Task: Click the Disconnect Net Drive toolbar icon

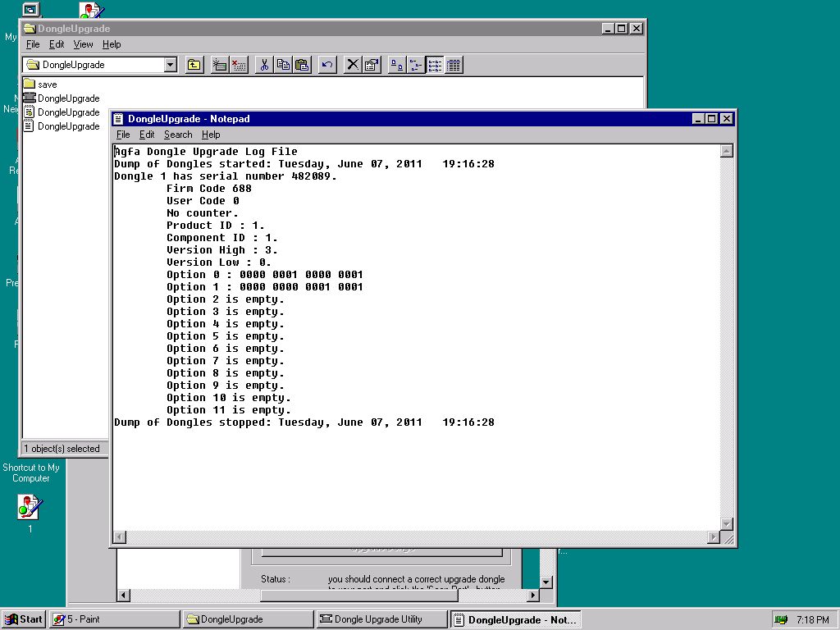Action: click(239, 65)
